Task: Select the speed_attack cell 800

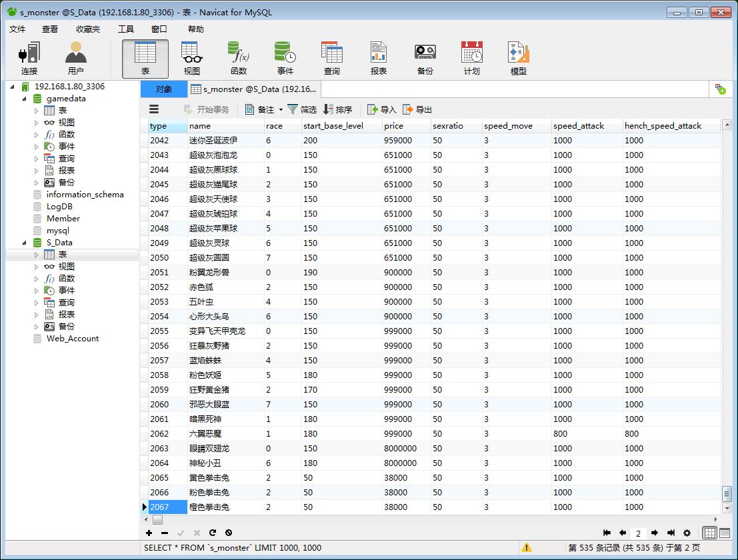Action: click(587, 434)
